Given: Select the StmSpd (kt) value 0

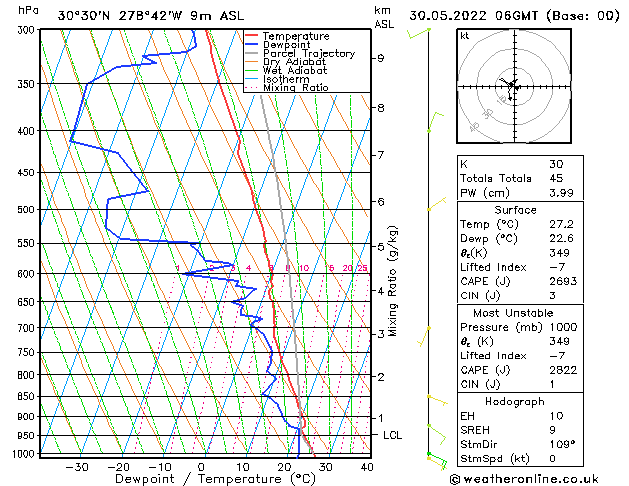Looking at the screenshot, I should tap(552, 458).
